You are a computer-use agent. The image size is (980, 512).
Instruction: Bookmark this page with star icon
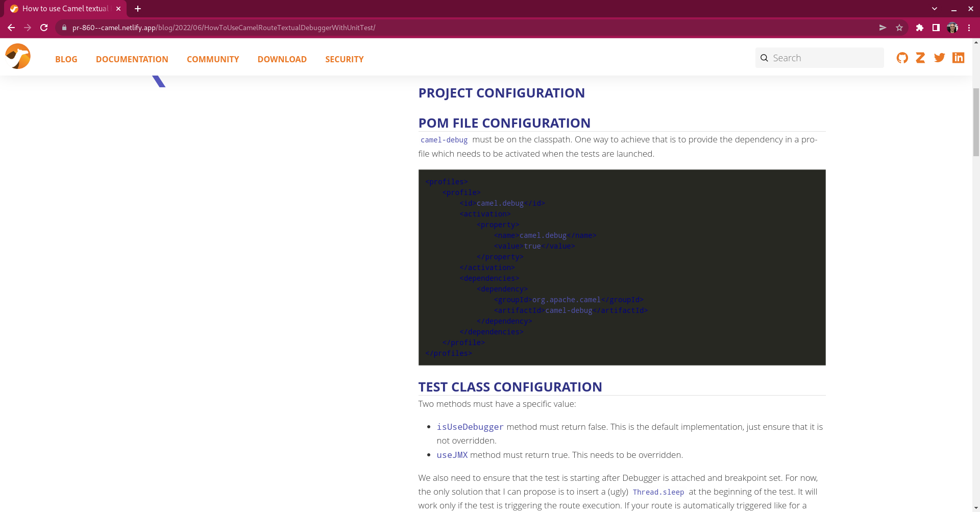[899, 28]
